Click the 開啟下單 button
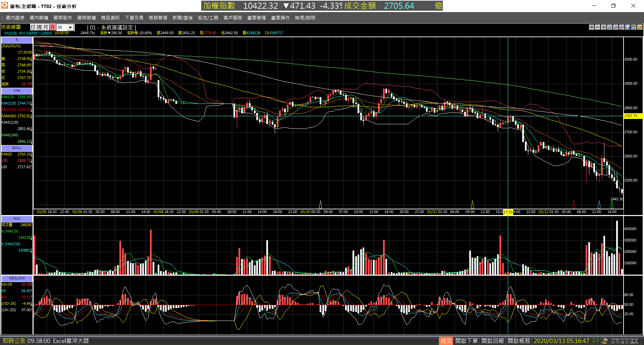Screen dimensions: 644x345 pyautogui.click(x=467, y=341)
